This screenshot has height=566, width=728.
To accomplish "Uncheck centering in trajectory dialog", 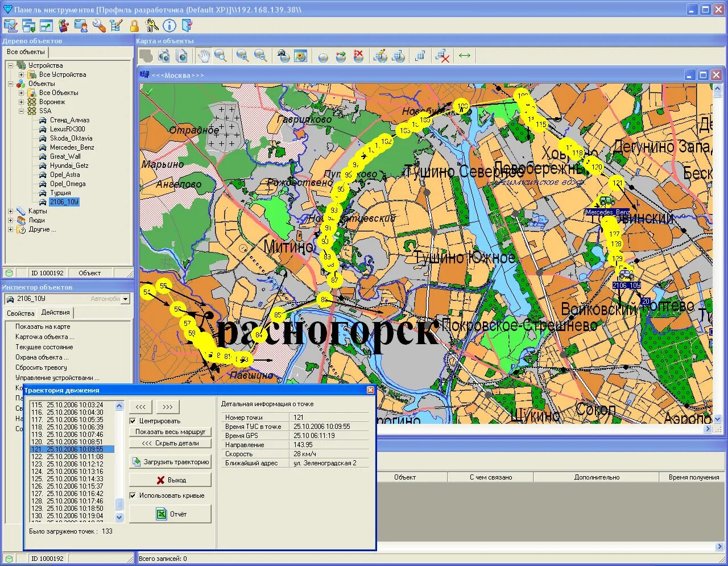I will point(133,421).
